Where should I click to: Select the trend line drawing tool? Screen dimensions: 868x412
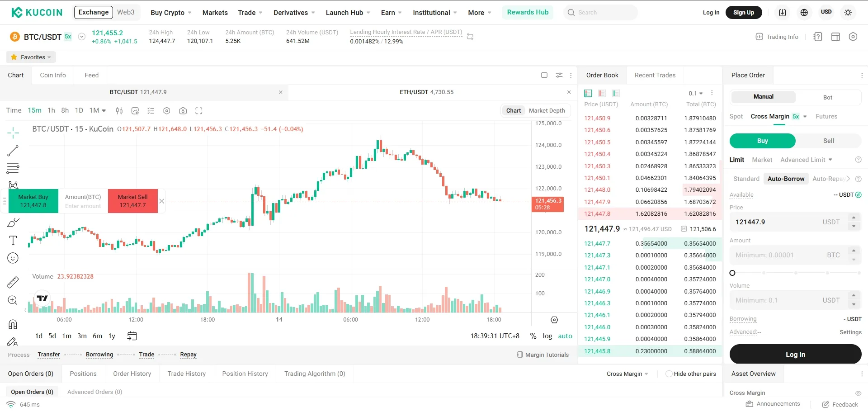pos(13,151)
